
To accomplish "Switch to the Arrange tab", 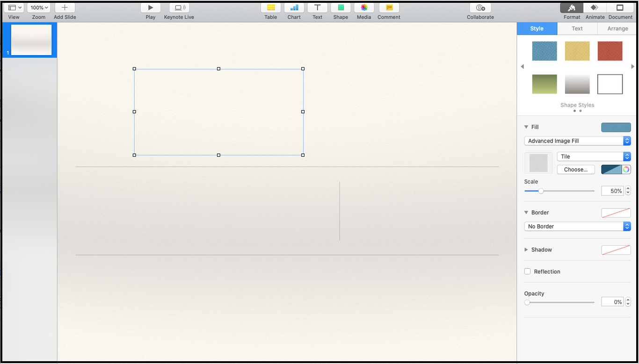I will coord(617,29).
